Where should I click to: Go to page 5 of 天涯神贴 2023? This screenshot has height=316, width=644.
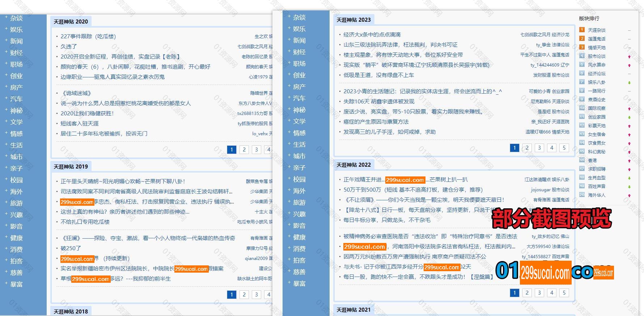564,148
